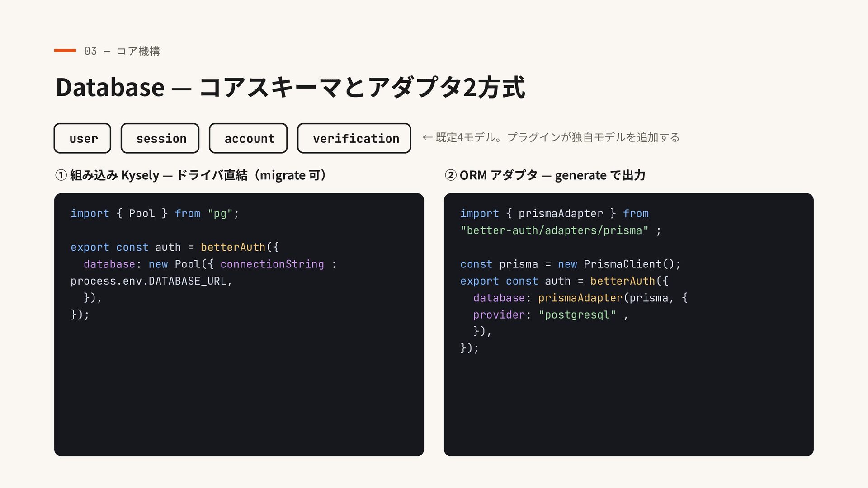Click the "session" model chip
The height and width of the screenshot is (488, 868).
click(160, 138)
